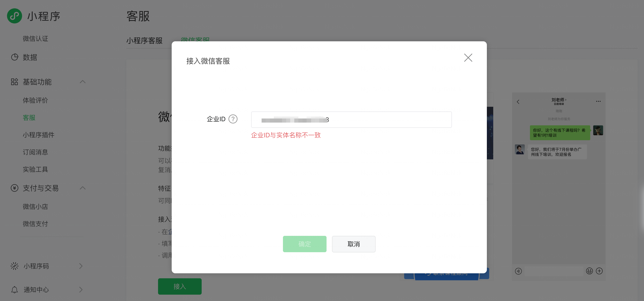Expand the 通知中心 arrow
This screenshot has height=301, width=644.
click(x=81, y=289)
